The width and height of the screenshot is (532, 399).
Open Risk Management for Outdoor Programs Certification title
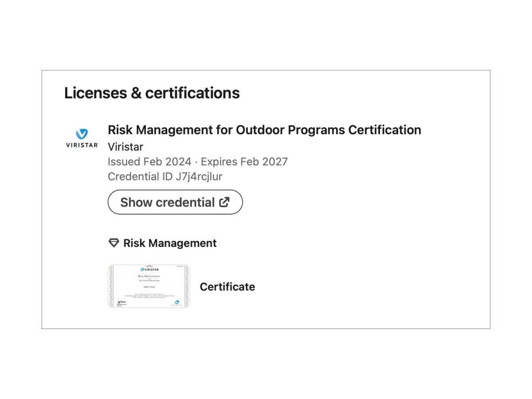coord(264,130)
